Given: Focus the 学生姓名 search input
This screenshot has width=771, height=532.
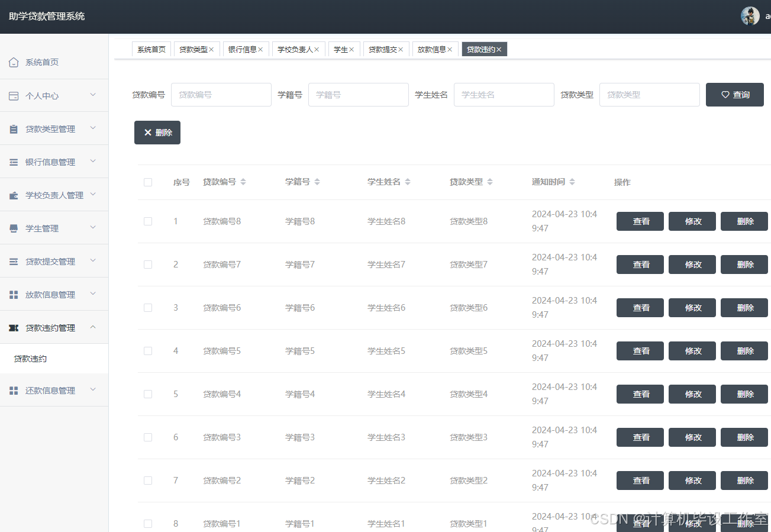Looking at the screenshot, I should 504,95.
